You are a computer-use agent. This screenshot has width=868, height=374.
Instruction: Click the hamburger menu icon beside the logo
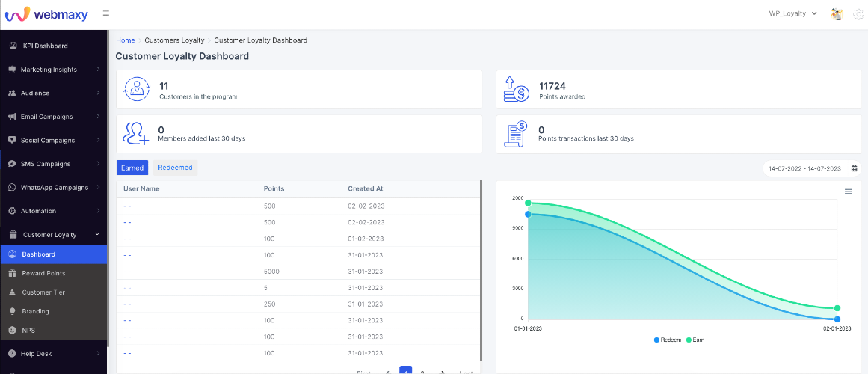pos(105,13)
